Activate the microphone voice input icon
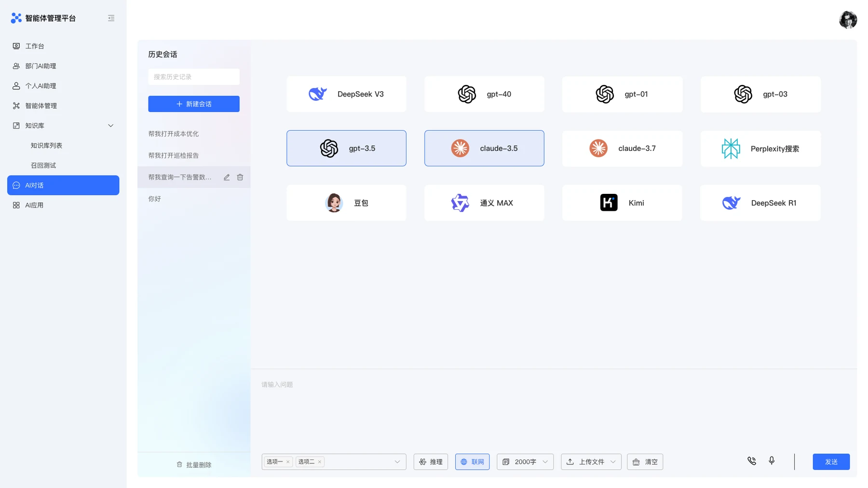This screenshot has height=488, width=868. point(772,461)
